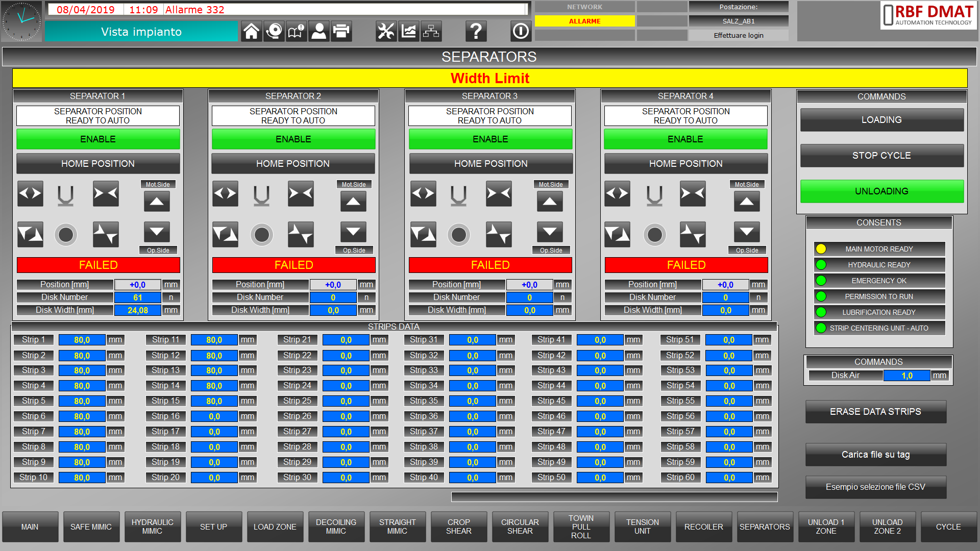Click Separator 3 round stop button
This screenshot has height=551, width=980.
tap(458, 235)
